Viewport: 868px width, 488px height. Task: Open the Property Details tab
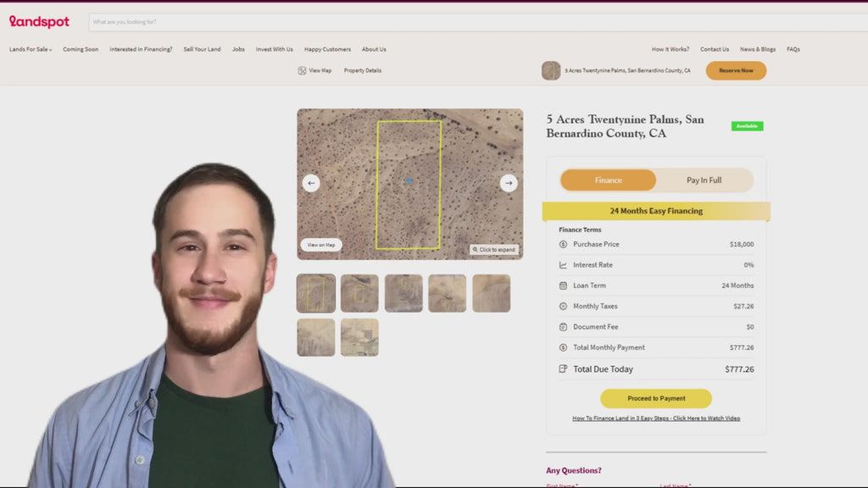(x=362, y=70)
